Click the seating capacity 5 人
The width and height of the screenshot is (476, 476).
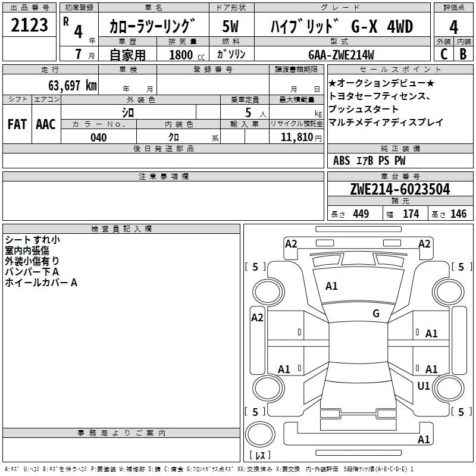coord(256,113)
